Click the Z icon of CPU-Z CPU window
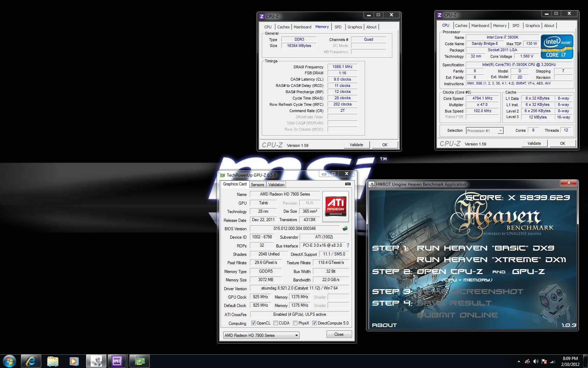The width and height of the screenshot is (588, 368). (440, 15)
